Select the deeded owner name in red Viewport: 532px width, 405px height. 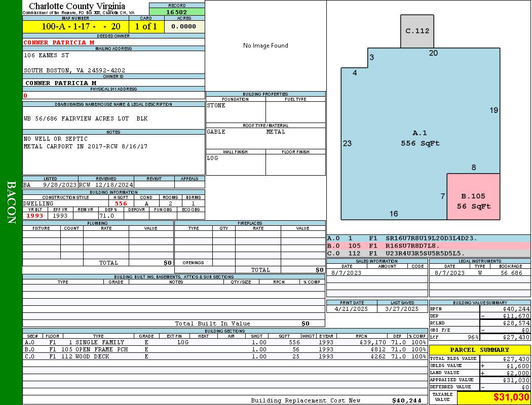(x=59, y=43)
